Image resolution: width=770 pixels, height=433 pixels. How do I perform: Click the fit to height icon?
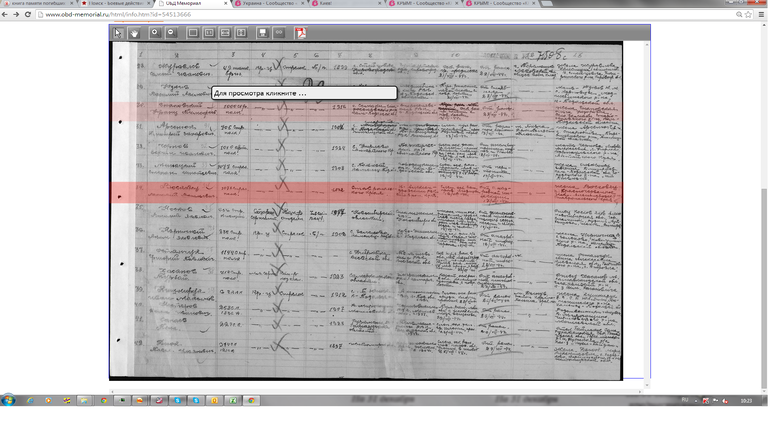[241, 33]
